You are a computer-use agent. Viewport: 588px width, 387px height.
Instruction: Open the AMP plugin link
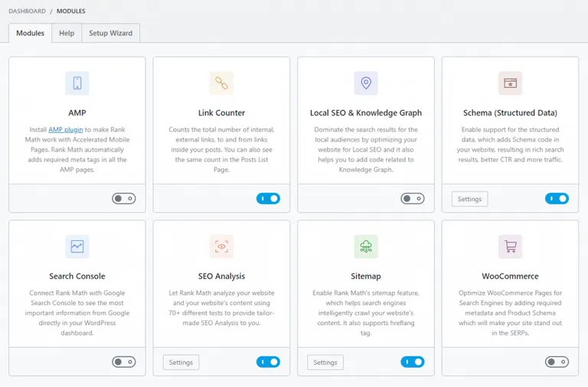pyautogui.click(x=66, y=129)
